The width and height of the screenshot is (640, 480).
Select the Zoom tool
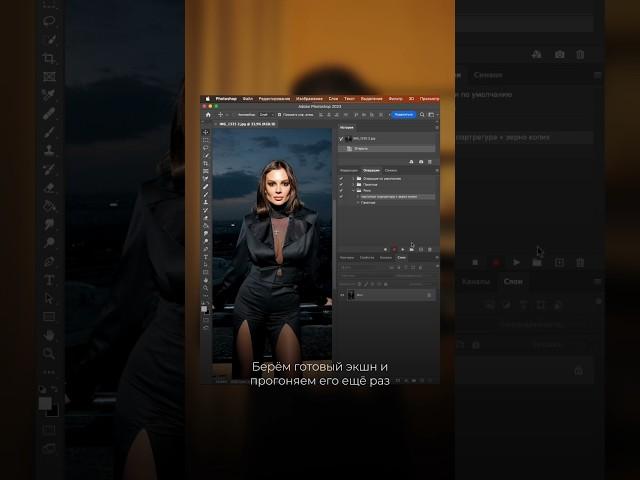(205, 288)
